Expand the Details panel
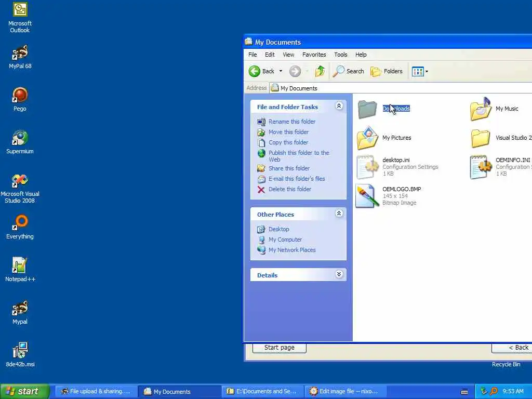 pos(339,274)
